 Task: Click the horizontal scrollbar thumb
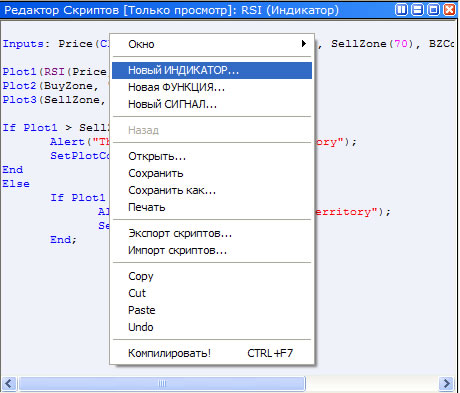pyautogui.click(x=162, y=383)
